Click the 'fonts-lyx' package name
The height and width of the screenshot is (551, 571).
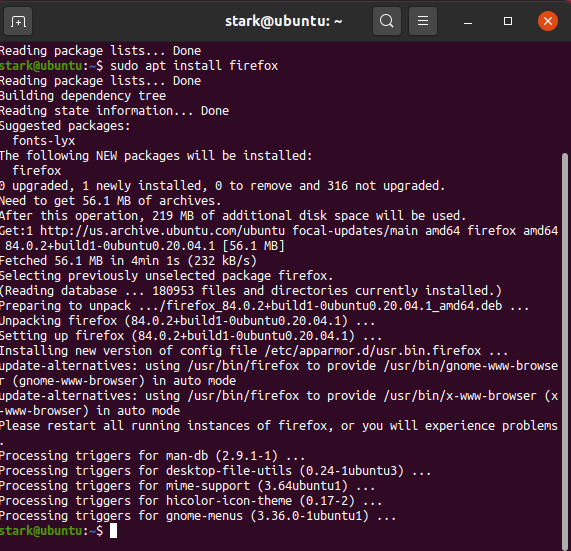(x=44, y=141)
